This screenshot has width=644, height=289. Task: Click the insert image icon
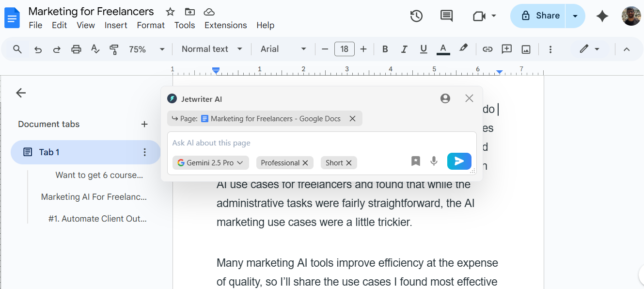coord(526,49)
